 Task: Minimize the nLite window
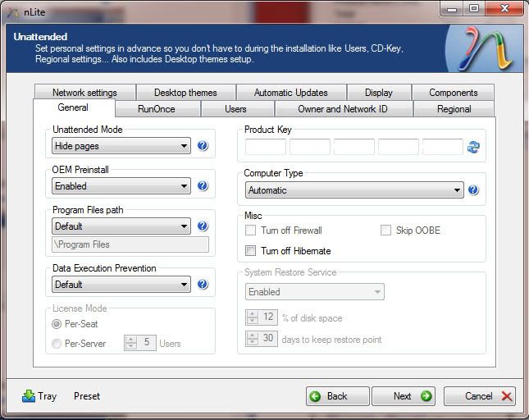pyautogui.click(x=452, y=9)
